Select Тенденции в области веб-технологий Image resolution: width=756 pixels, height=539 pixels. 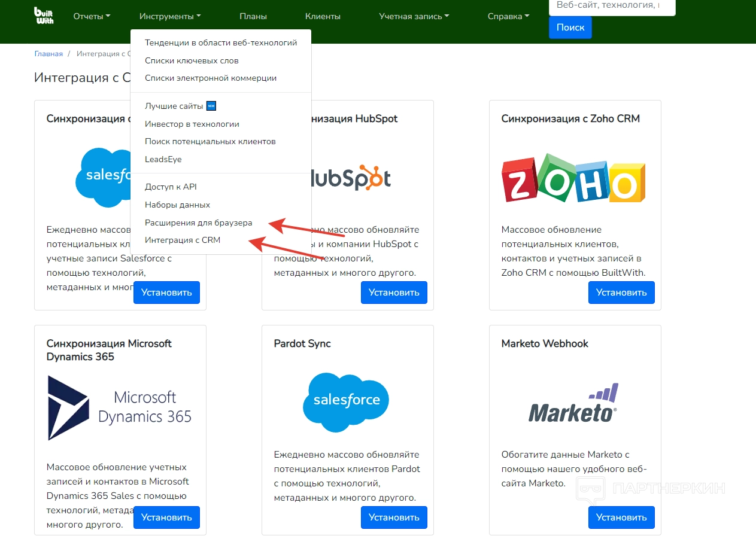pos(221,43)
